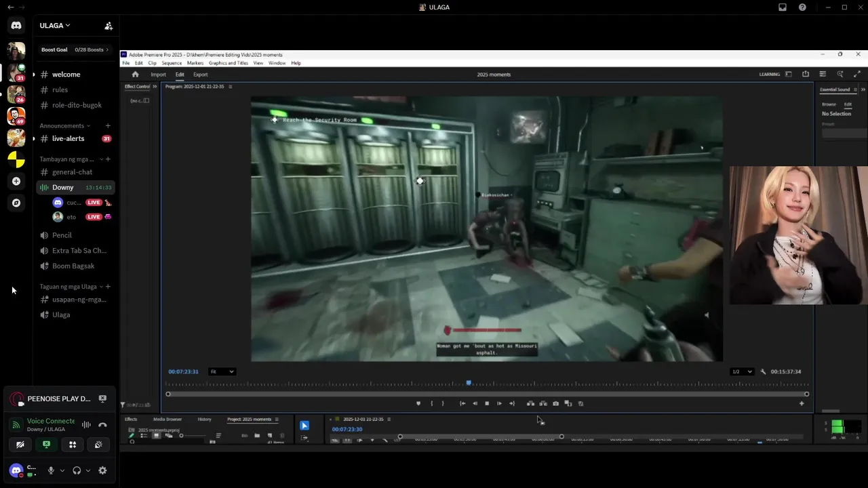
Task: Collapse the Tambayan ng mga category
Action: coord(71,159)
